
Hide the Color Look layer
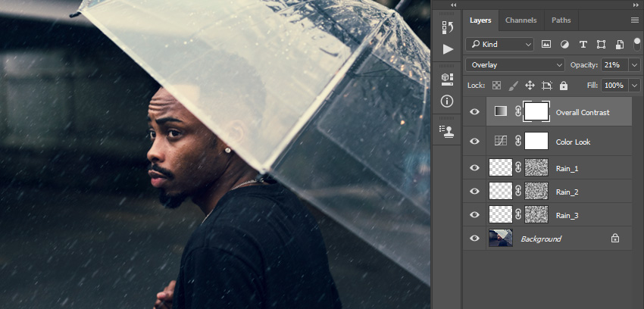point(475,141)
